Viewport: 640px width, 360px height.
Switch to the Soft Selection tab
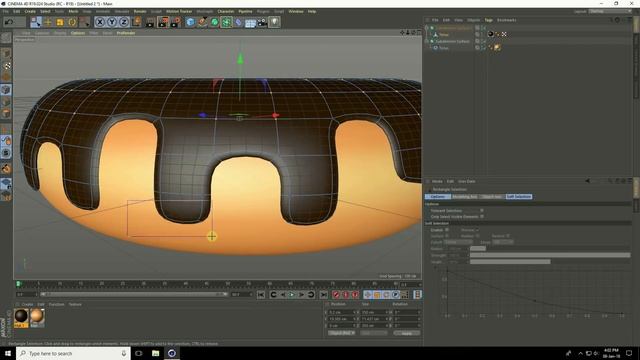(518, 197)
